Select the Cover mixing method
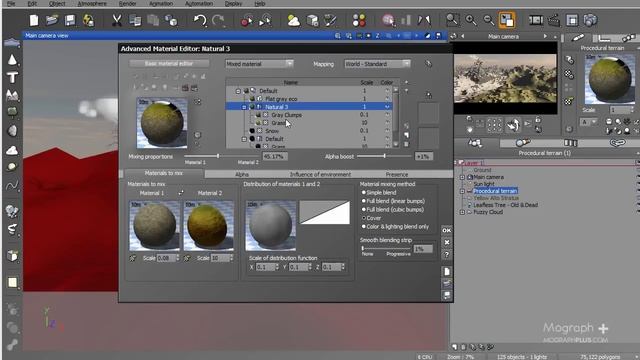640x360 pixels. coord(363,218)
